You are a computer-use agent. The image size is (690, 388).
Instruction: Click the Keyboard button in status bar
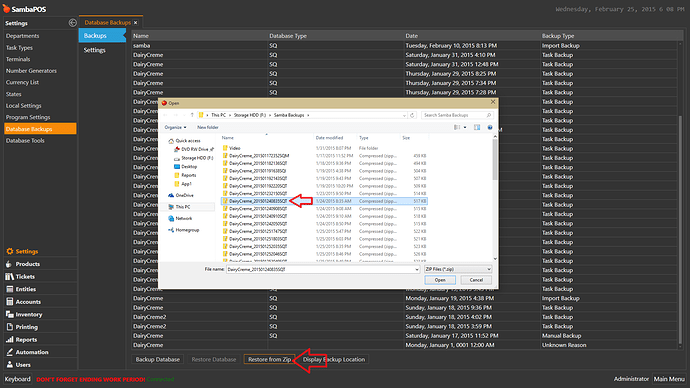(x=18, y=379)
